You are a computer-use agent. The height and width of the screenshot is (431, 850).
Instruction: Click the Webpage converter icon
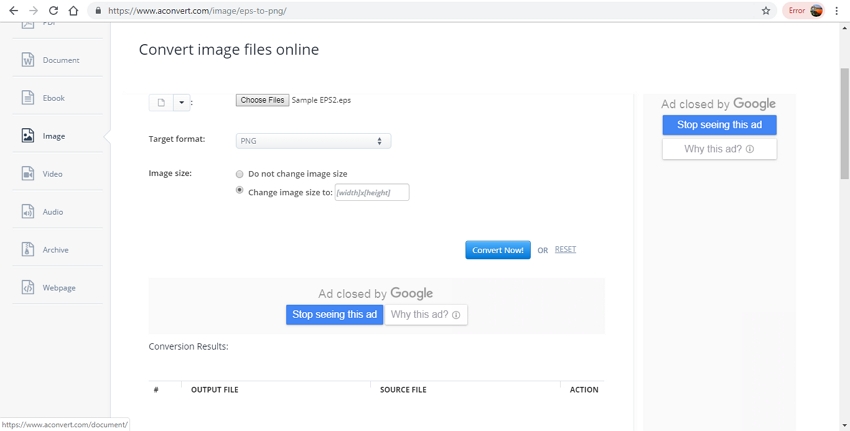tap(28, 288)
